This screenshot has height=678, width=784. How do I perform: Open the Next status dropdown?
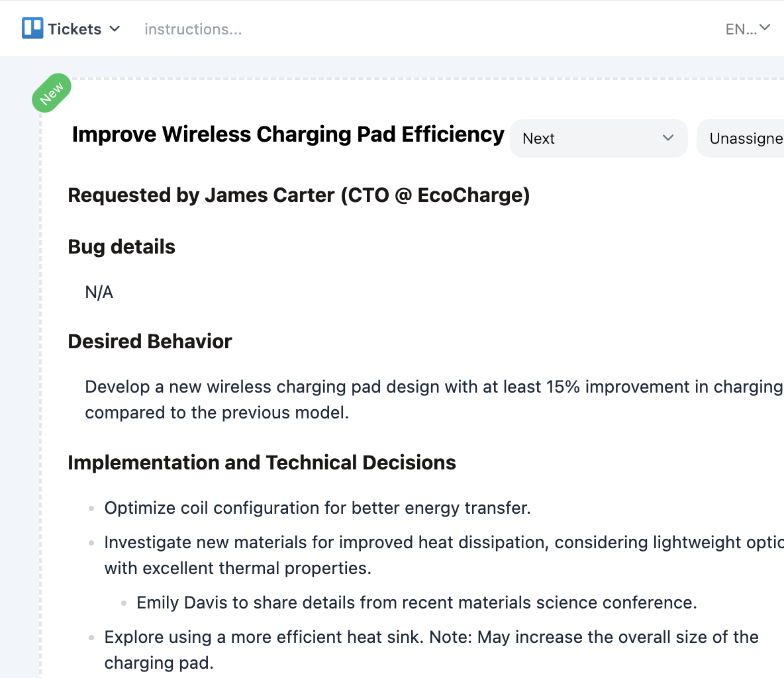tap(598, 138)
